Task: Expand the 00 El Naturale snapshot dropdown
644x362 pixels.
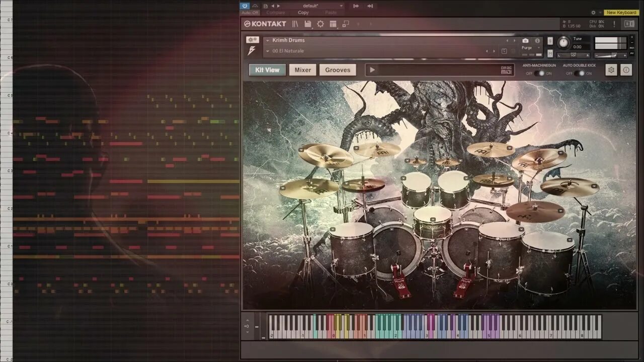Action: [267, 51]
